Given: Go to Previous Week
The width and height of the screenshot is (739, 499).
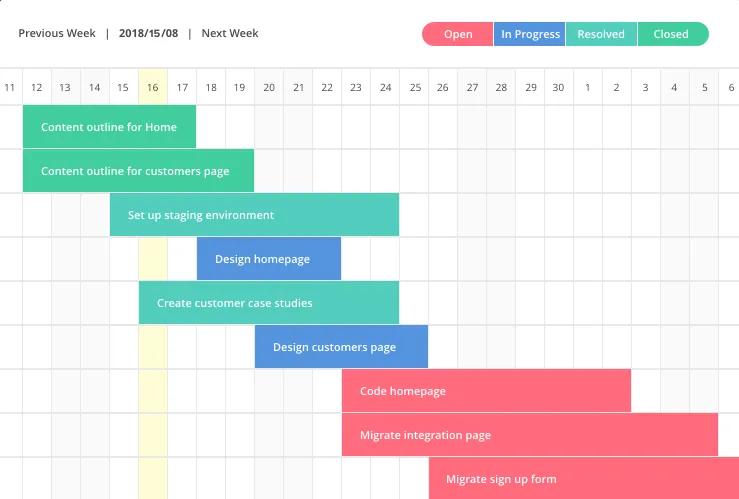Looking at the screenshot, I should tap(57, 33).
